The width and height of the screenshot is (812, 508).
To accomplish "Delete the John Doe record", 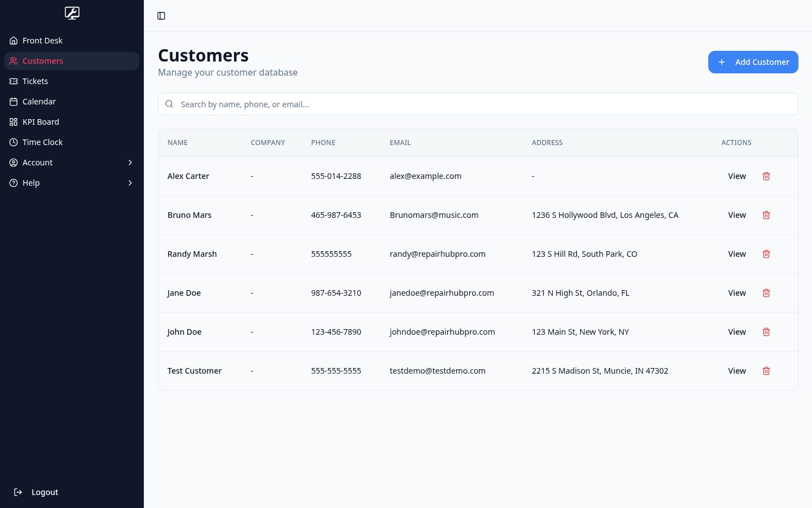I will (x=766, y=332).
